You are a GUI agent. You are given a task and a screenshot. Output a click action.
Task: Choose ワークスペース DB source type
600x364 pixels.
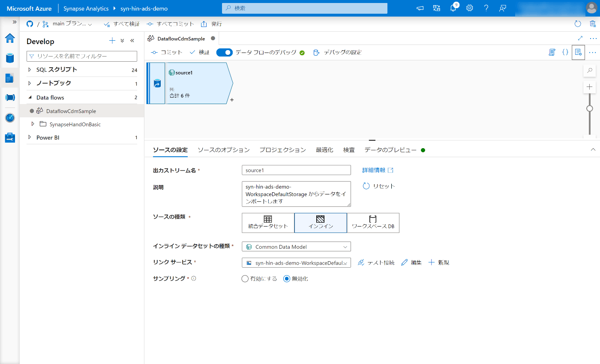click(x=373, y=223)
